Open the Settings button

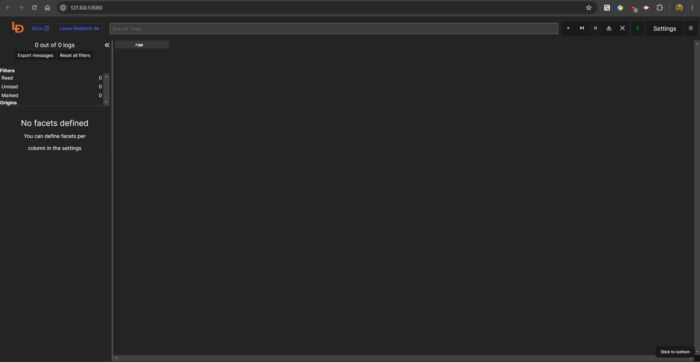665,29
